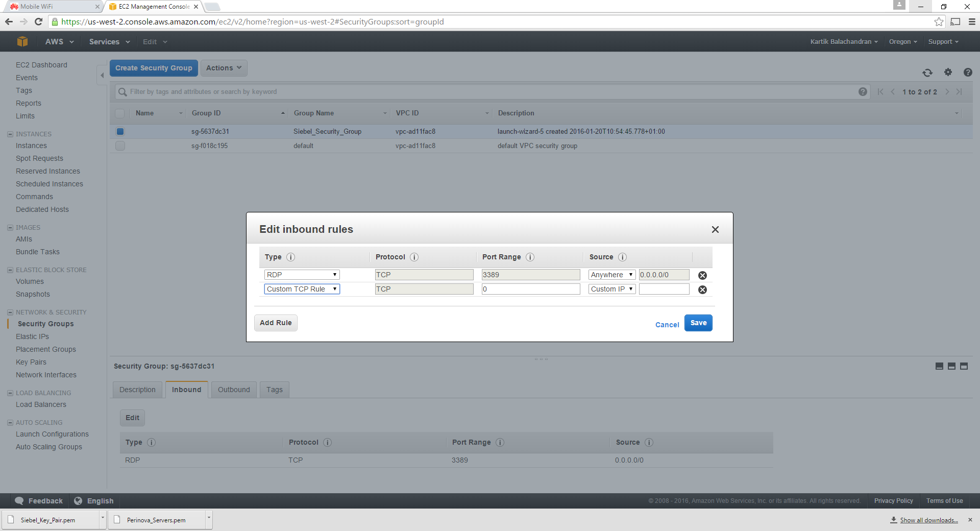980x531 pixels.
Task: Switch to the Description tab
Action: point(137,390)
